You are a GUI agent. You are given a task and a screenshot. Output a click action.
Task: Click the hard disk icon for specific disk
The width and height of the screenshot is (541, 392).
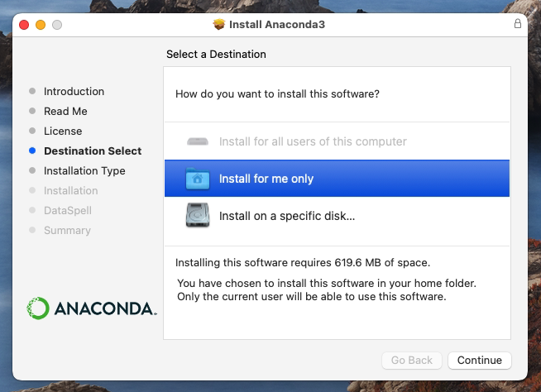199,216
